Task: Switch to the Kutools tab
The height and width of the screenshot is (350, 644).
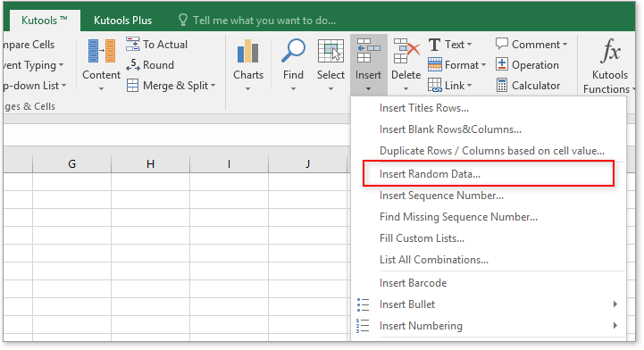Action: click(45, 21)
